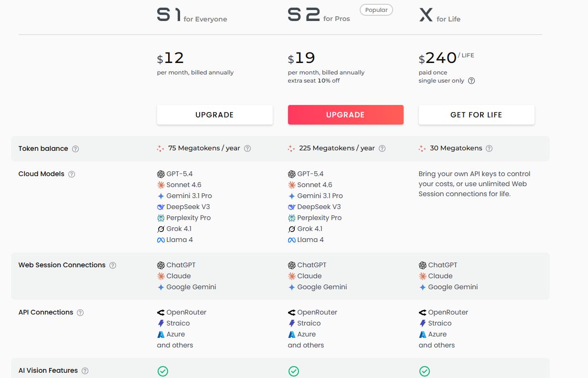Click the X for Life plan heading
This screenshot has width=588, height=378.
(440, 15)
